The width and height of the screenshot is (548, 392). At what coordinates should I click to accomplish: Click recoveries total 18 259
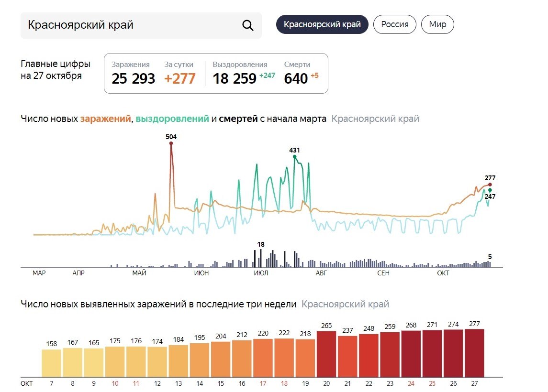pos(235,78)
